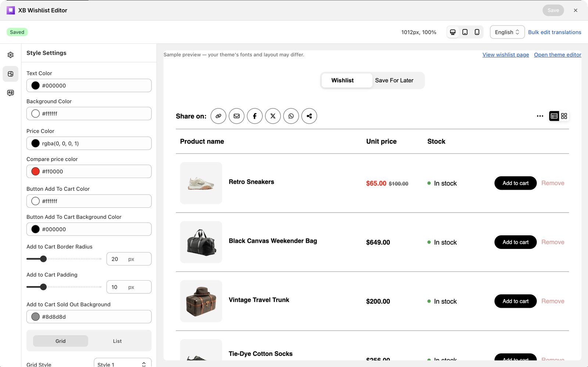
Task: Copy wishlist link via share icon
Action: click(218, 116)
